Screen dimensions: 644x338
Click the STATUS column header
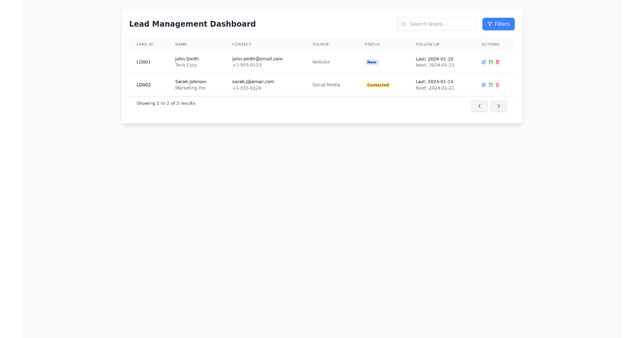[x=372, y=44]
